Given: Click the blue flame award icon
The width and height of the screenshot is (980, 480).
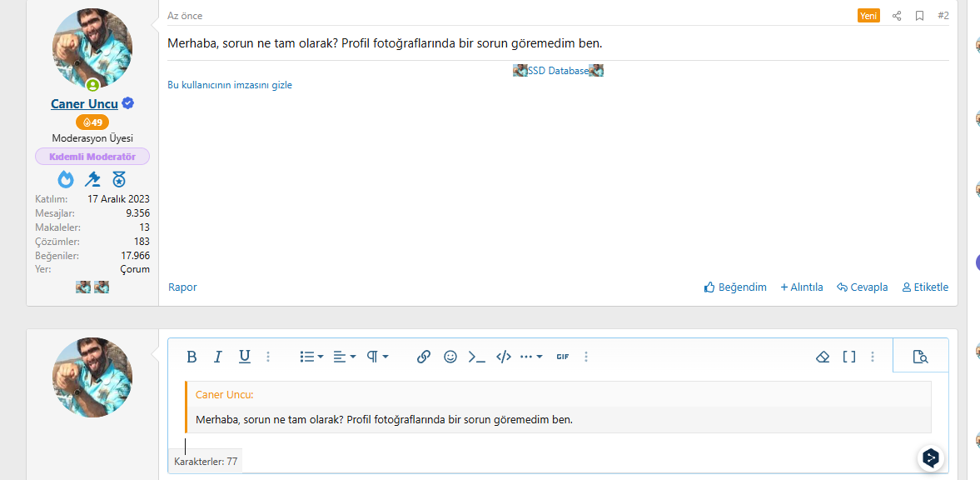Looking at the screenshot, I should pyautogui.click(x=66, y=180).
